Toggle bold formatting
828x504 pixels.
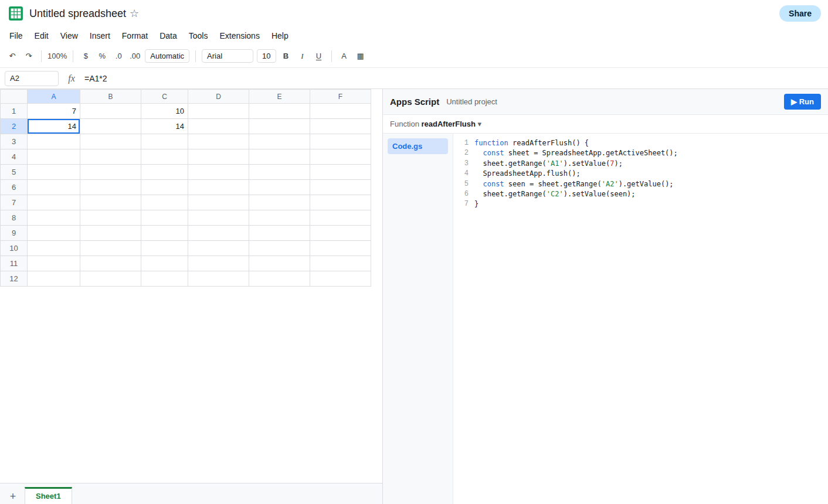coord(286,56)
